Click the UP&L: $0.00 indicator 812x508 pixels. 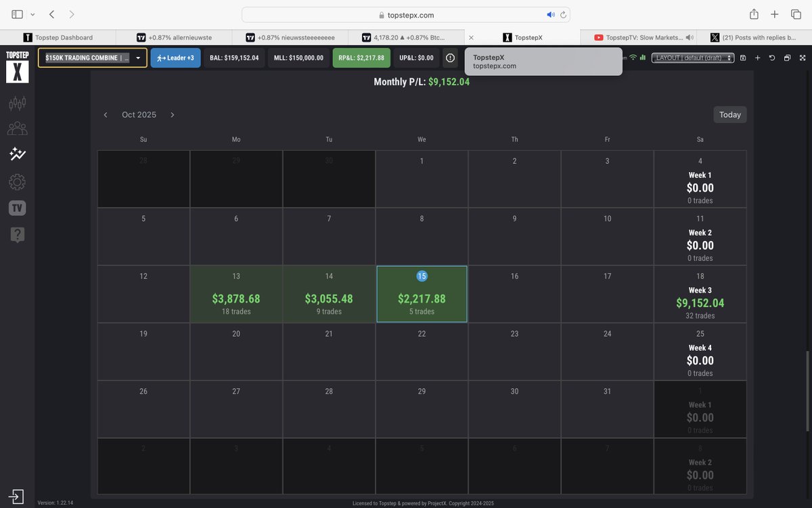click(417, 58)
